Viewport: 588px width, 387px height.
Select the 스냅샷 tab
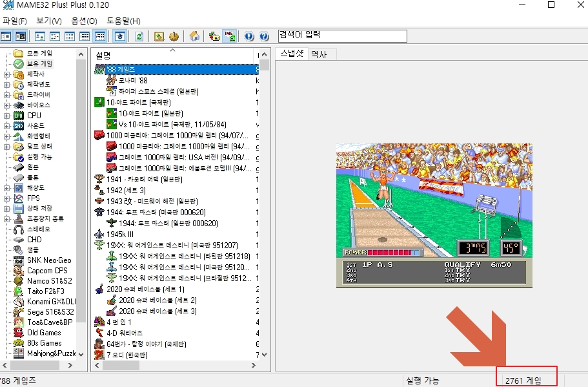pyautogui.click(x=292, y=54)
